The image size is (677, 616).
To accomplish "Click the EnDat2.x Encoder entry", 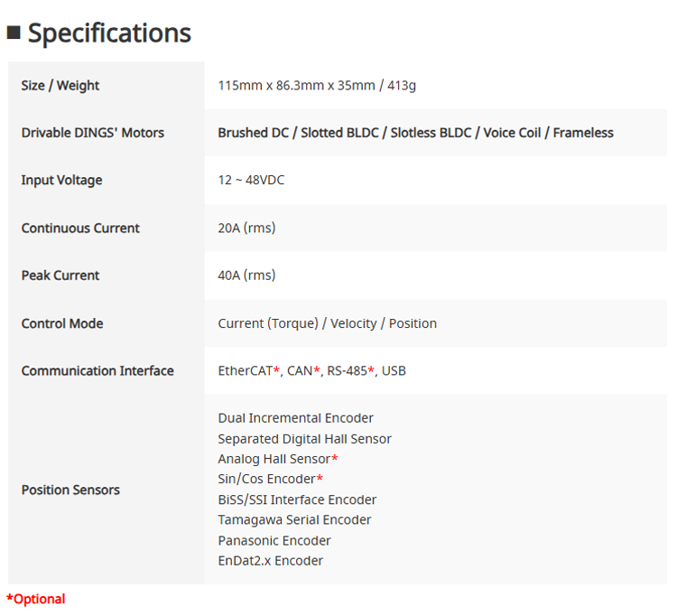I will [x=270, y=561].
